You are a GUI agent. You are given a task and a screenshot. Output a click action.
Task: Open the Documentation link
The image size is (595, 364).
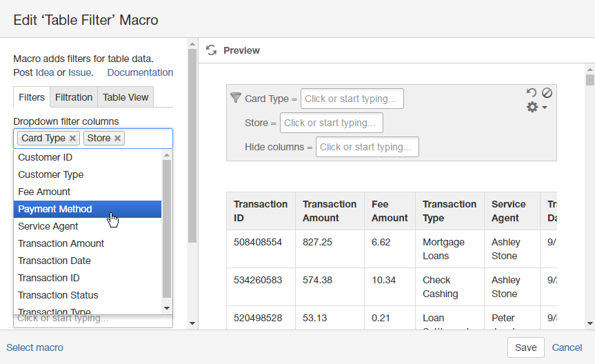[140, 72]
